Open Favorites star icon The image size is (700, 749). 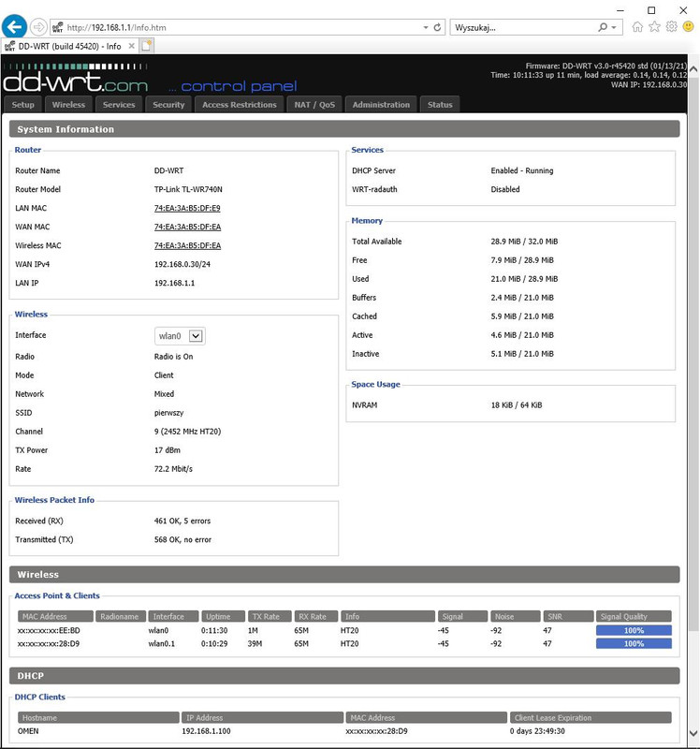[654, 27]
